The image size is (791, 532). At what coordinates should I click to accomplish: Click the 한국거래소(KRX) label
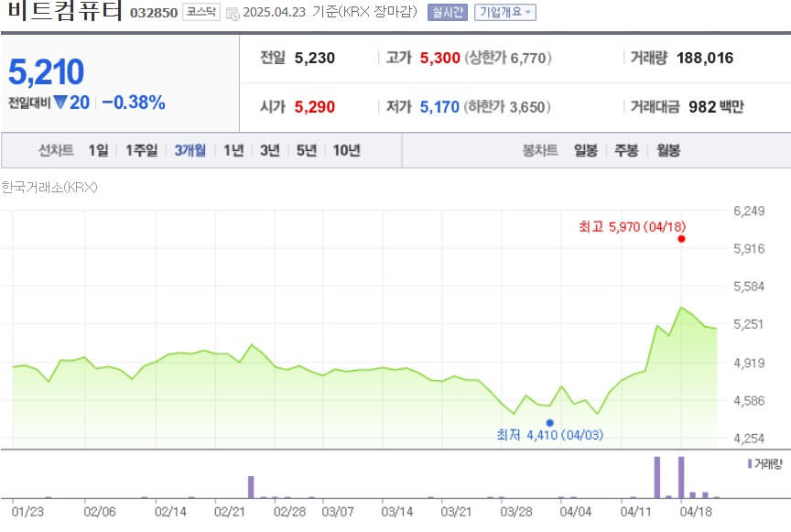tap(49, 188)
